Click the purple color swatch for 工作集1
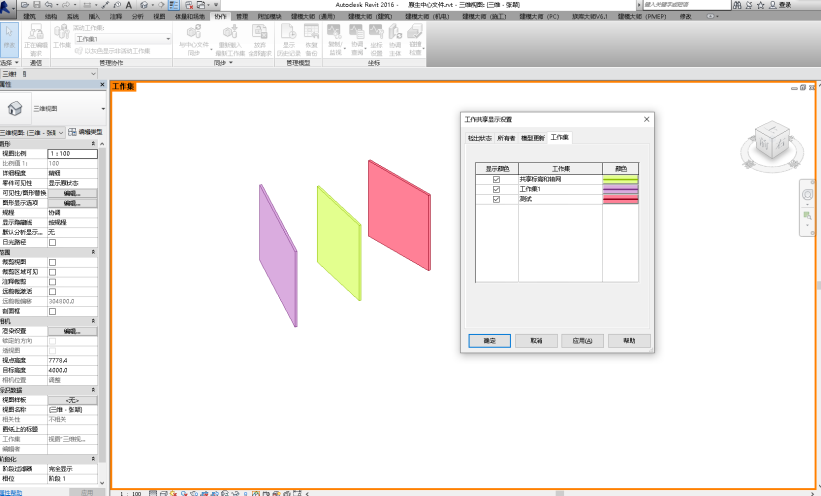Screen dimensions: 821x496 click(620, 189)
